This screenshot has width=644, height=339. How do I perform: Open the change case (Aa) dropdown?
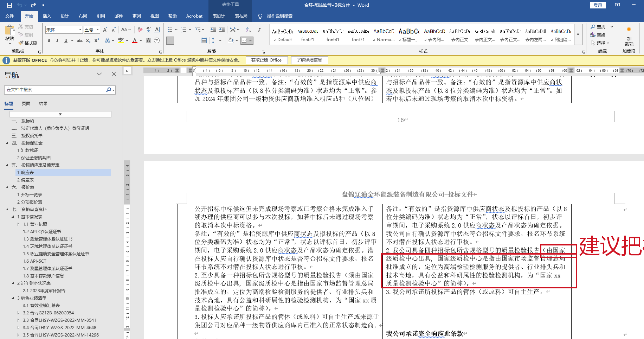pyautogui.click(x=126, y=30)
